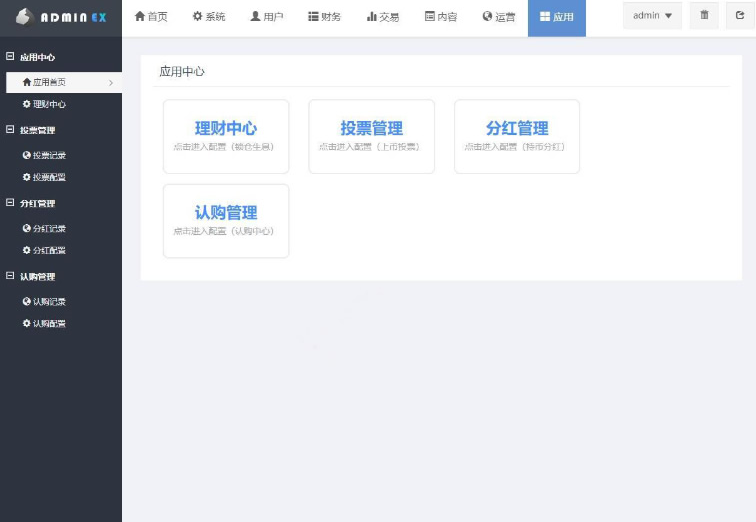
Task: Open 分红配置 in the sidebar
Action: click(45, 250)
